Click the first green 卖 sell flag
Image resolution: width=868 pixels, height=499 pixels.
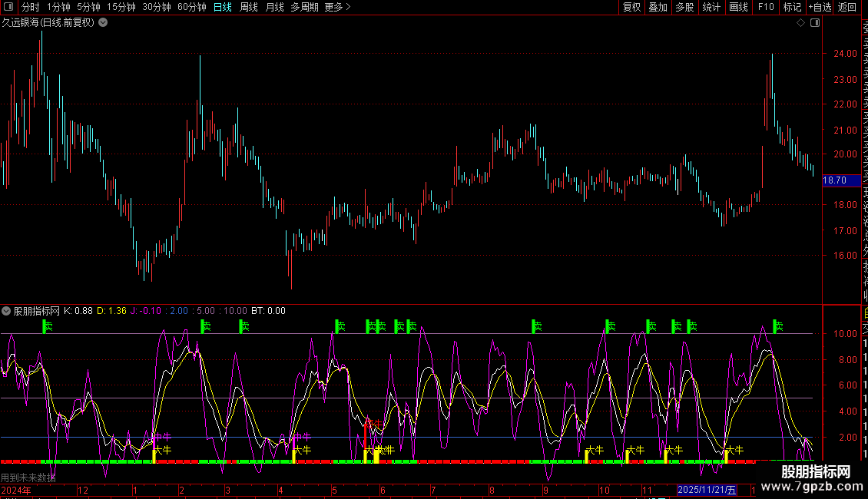coord(47,327)
